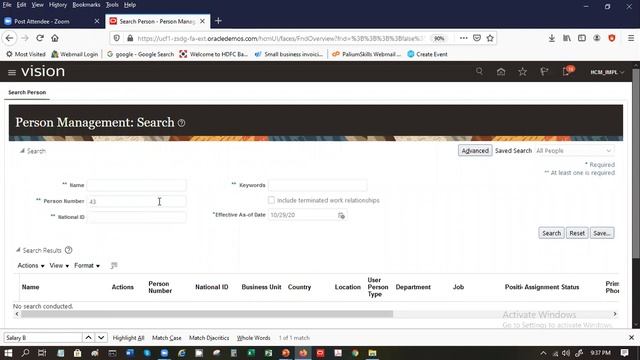Click into the Name input field
Viewport: 640px width, 360px height.
[136, 185]
